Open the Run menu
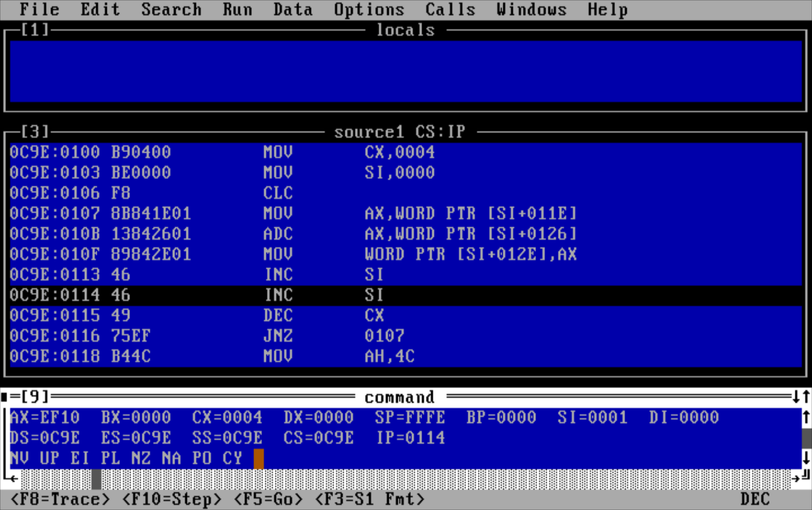 click(237, 9)
